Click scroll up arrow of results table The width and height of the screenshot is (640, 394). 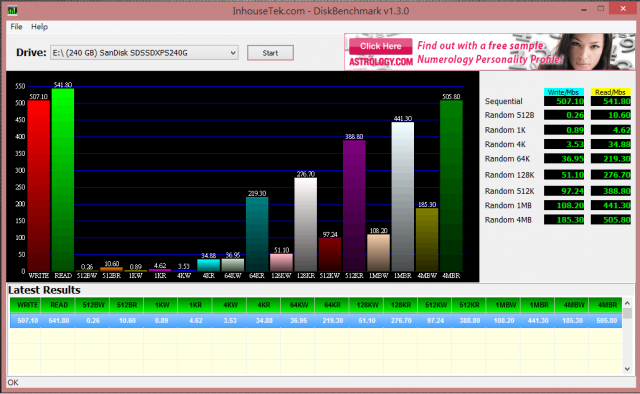tap(627, 303)
